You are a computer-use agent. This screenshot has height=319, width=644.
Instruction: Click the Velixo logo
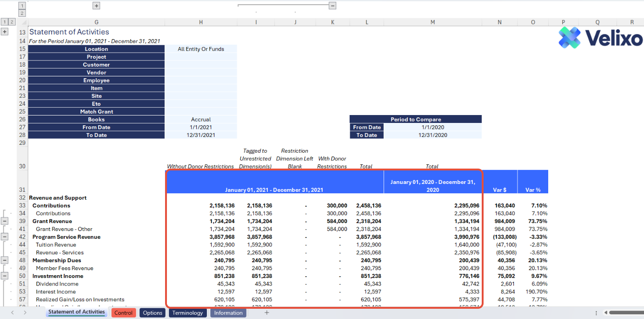click(x=600, y=37)
